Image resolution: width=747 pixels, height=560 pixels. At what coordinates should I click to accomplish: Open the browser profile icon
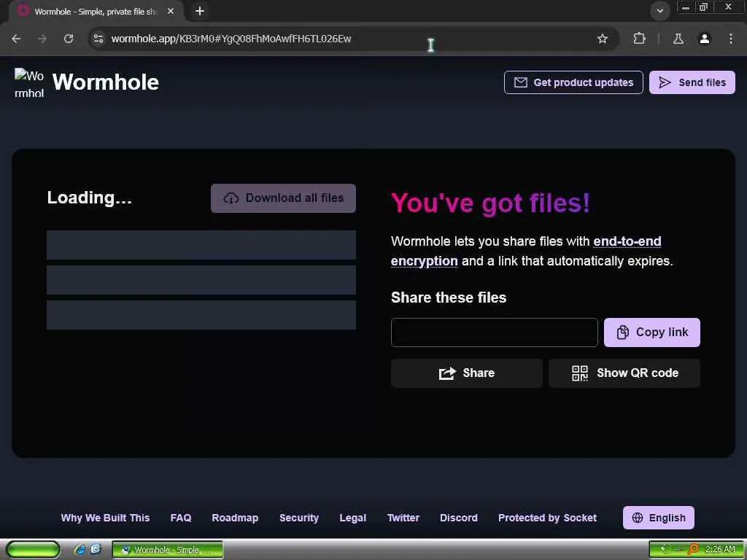[705, 39]
